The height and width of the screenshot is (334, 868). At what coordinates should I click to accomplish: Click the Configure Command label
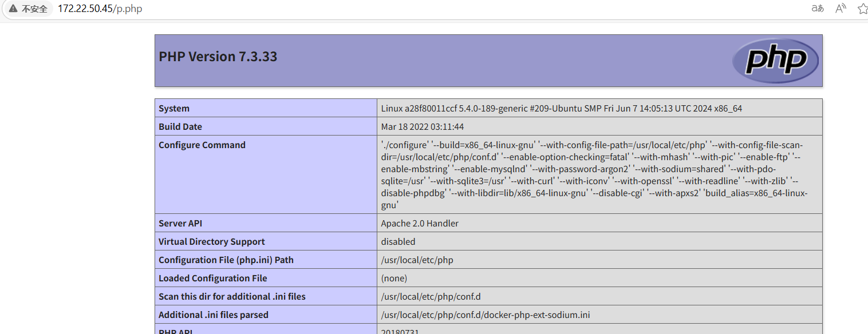point(202,145)
